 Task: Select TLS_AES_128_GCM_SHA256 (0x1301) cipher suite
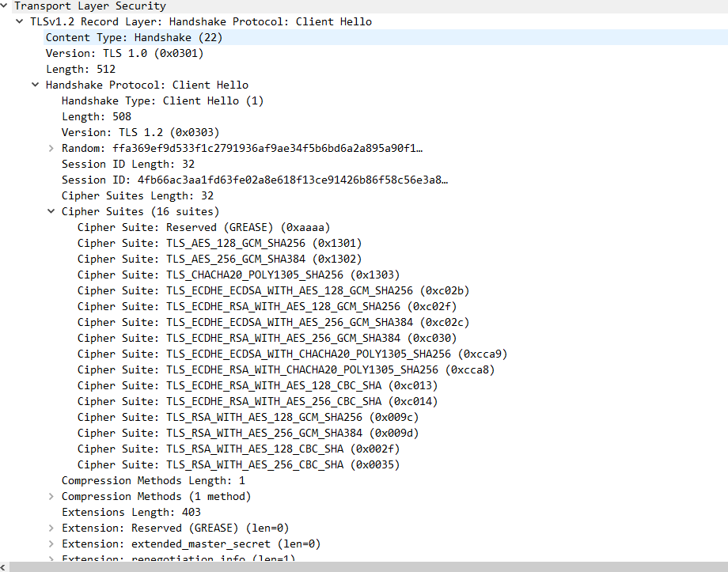tap(220, 243)
